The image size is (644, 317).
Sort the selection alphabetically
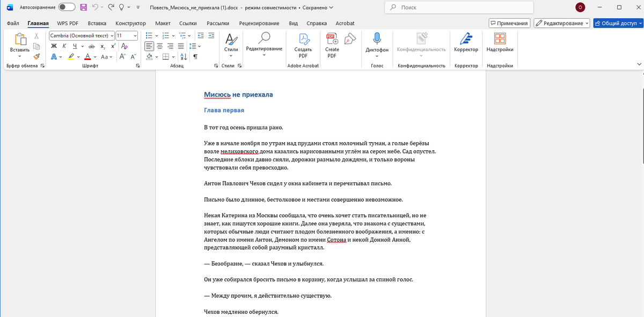pyautogui.click(x=184, y=57)
